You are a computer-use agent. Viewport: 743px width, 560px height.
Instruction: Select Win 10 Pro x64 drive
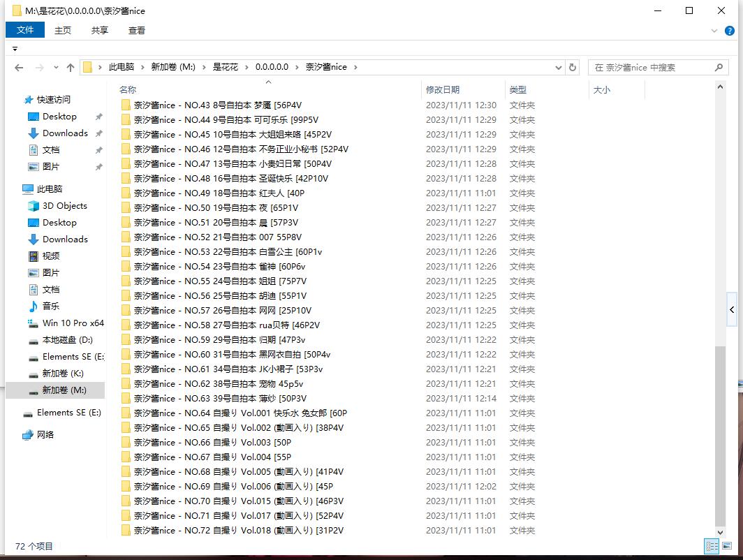(73, 323)
